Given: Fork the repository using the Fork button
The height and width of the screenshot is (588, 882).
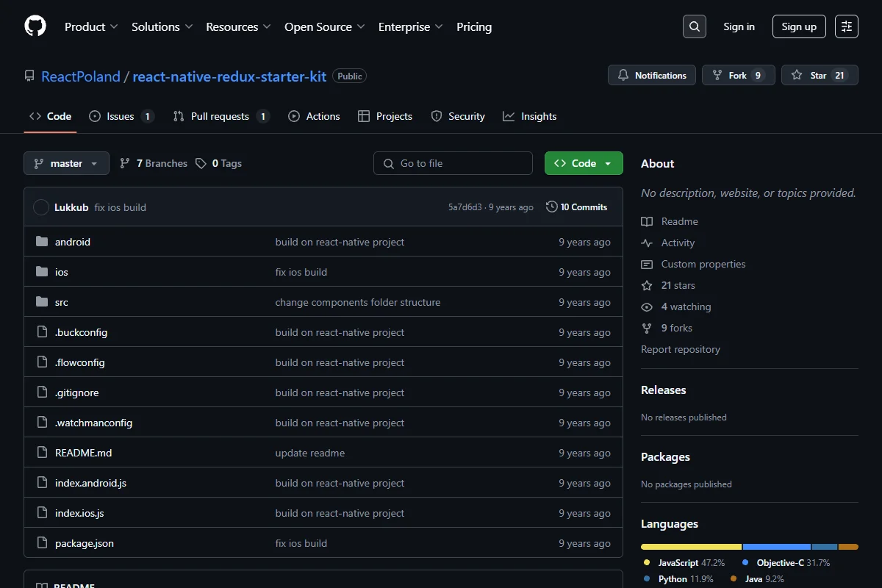Looking at the screenshot, I should tap(738, 75).
